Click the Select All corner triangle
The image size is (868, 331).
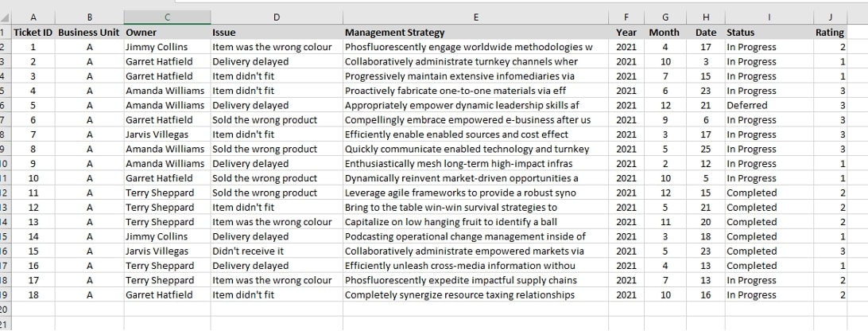[x=5, y=18]
